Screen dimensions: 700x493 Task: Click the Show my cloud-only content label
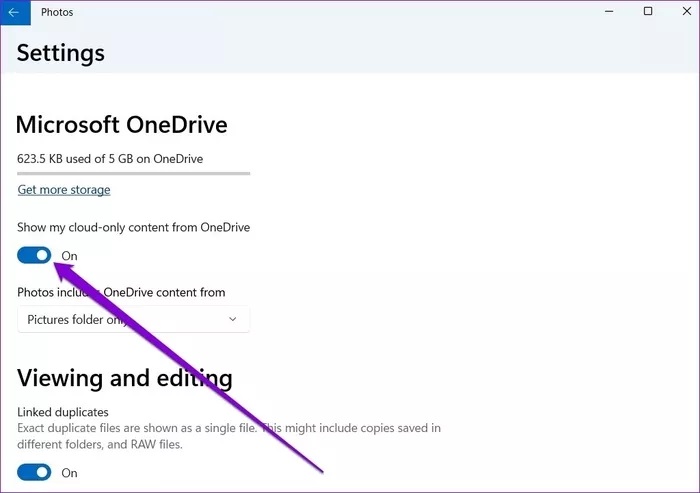133,228
